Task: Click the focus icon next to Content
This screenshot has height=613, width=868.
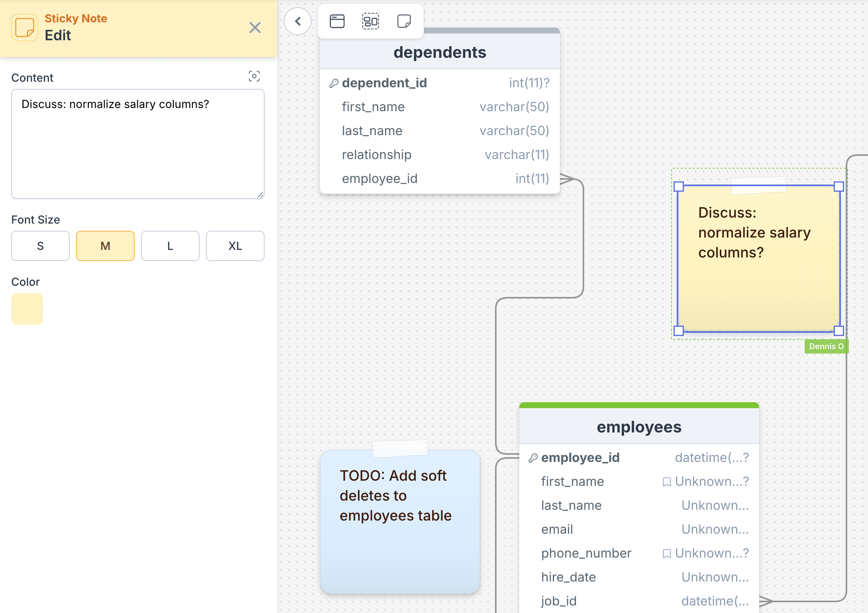Action: pos(254,76)
